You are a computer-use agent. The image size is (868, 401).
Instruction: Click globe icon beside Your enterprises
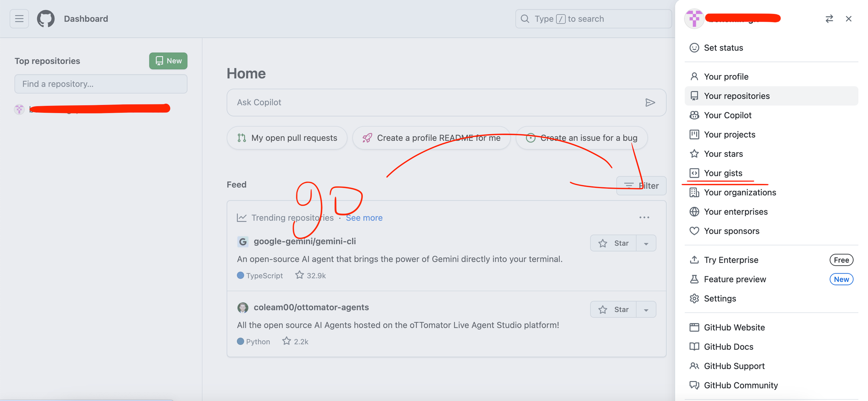[x=694, y=212]
